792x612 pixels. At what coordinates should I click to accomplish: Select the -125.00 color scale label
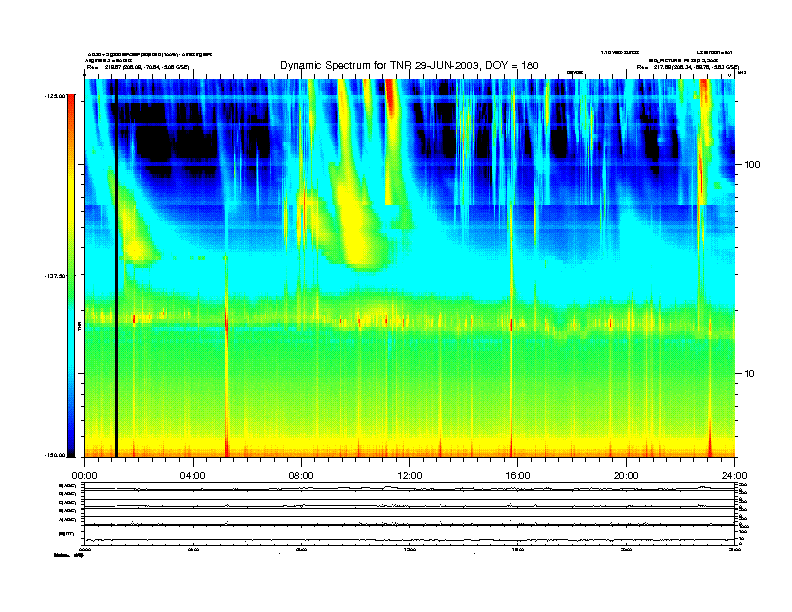55,95
